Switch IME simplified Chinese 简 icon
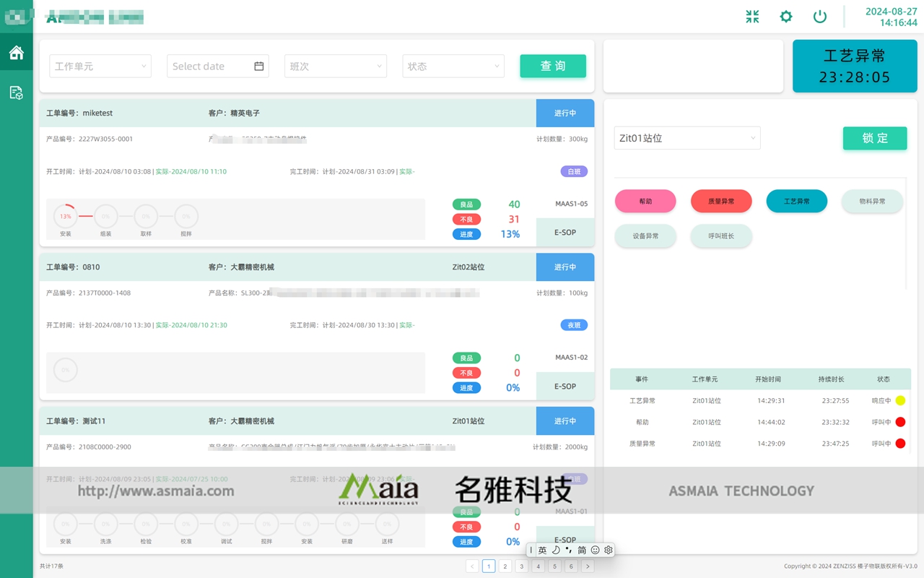This screenshot has height=578, width=924. (x=582, y=550)
